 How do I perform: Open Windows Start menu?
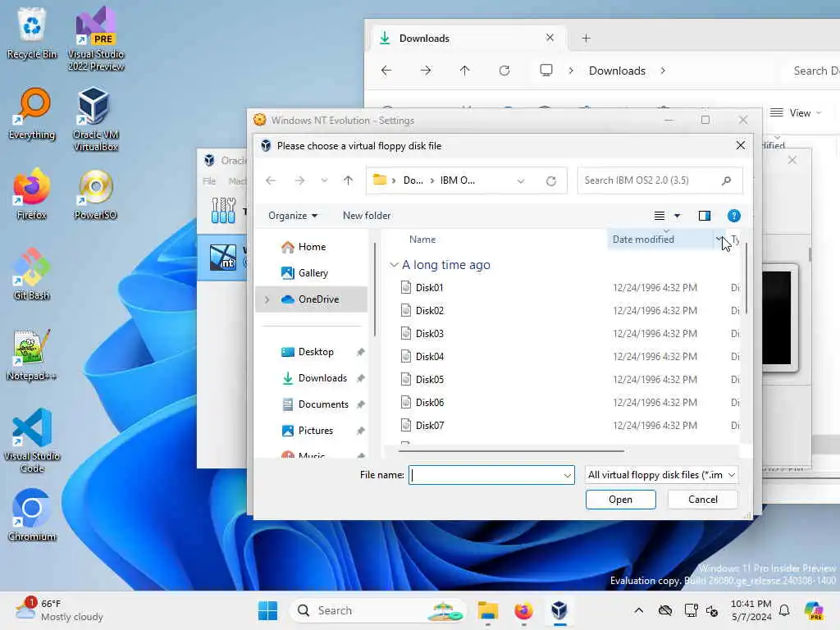[x=268, y=610]
